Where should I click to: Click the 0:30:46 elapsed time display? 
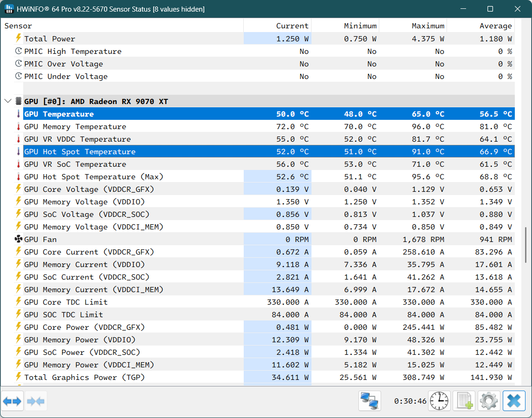410,401
